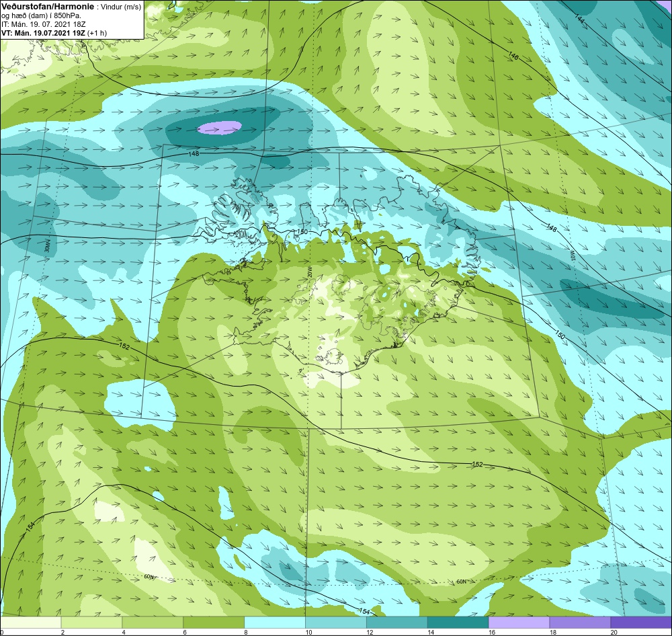Click the '146' contour label

click(x=513, y=55)
